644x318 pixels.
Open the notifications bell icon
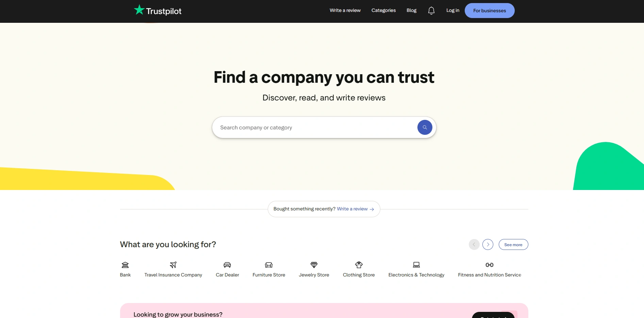point(431,10)
